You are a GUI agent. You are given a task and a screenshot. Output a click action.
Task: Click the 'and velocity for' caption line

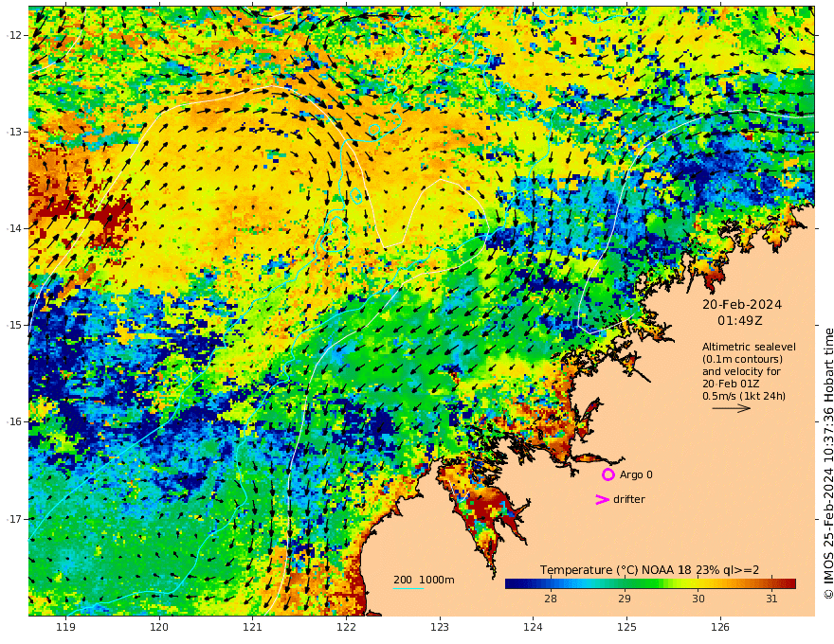(x=741, y=371)
